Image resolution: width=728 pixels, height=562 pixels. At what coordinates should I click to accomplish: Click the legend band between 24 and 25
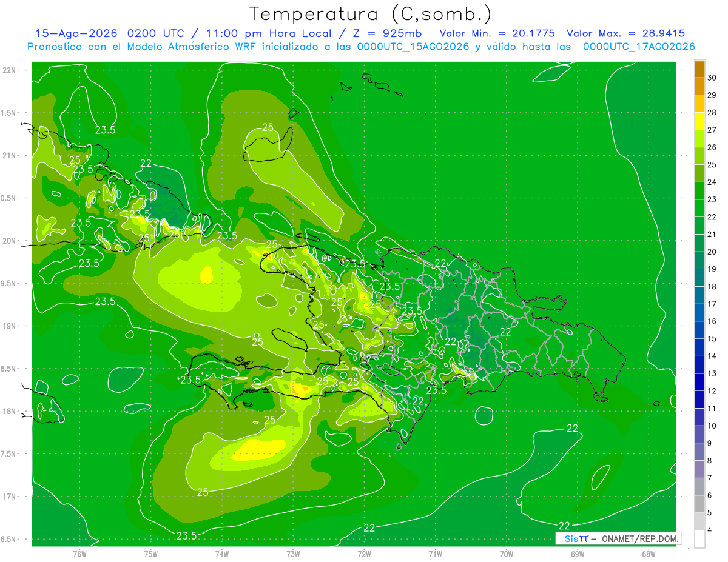point(699,173)
